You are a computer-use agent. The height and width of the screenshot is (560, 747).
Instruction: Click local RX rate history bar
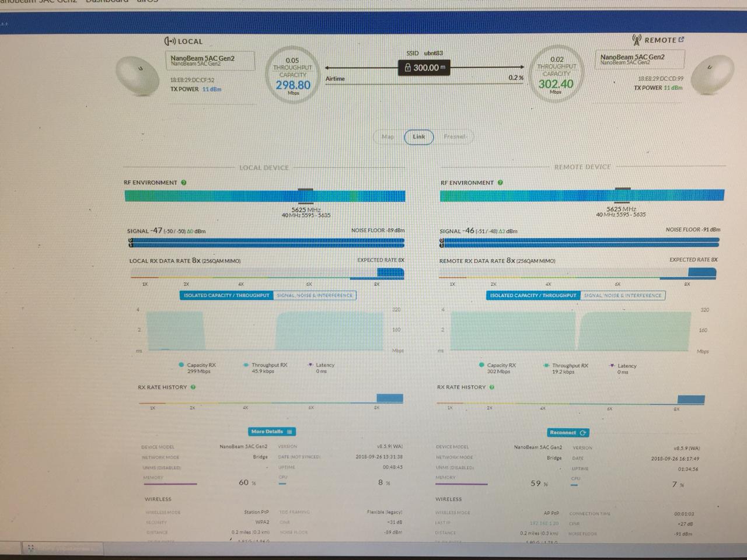click(271, 399)
